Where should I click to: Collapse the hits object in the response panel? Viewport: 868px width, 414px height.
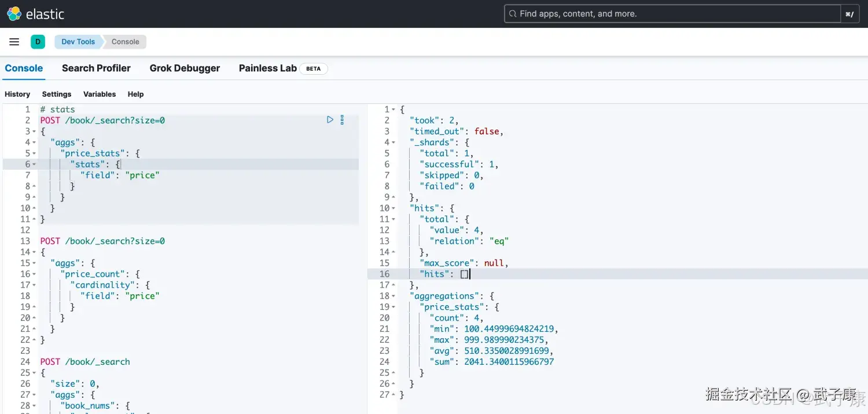click(392, 208)
